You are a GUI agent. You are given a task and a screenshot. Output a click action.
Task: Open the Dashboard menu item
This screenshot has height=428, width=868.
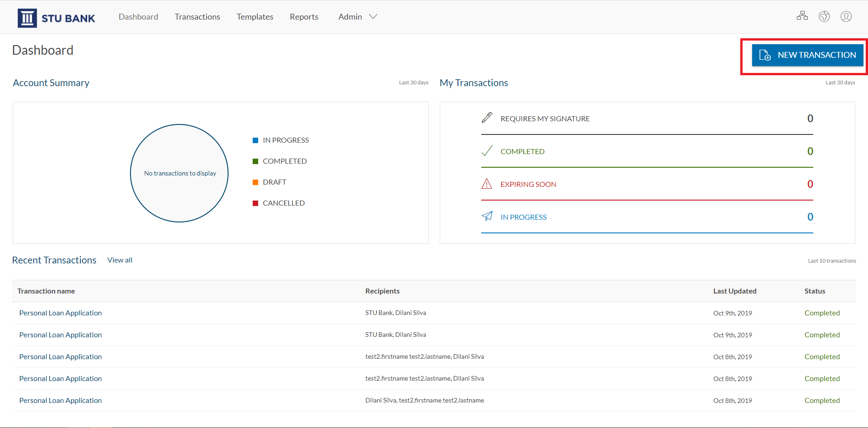click(x=138, y=17)
